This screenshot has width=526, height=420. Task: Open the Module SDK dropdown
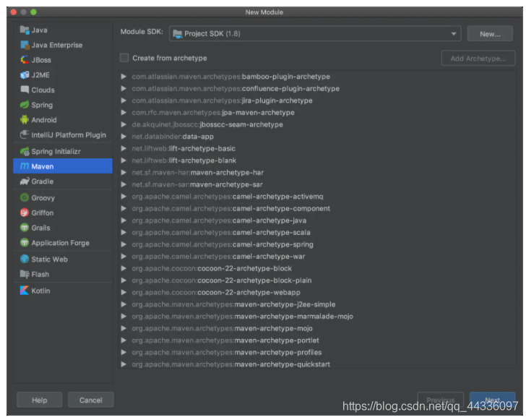point(315,33)
